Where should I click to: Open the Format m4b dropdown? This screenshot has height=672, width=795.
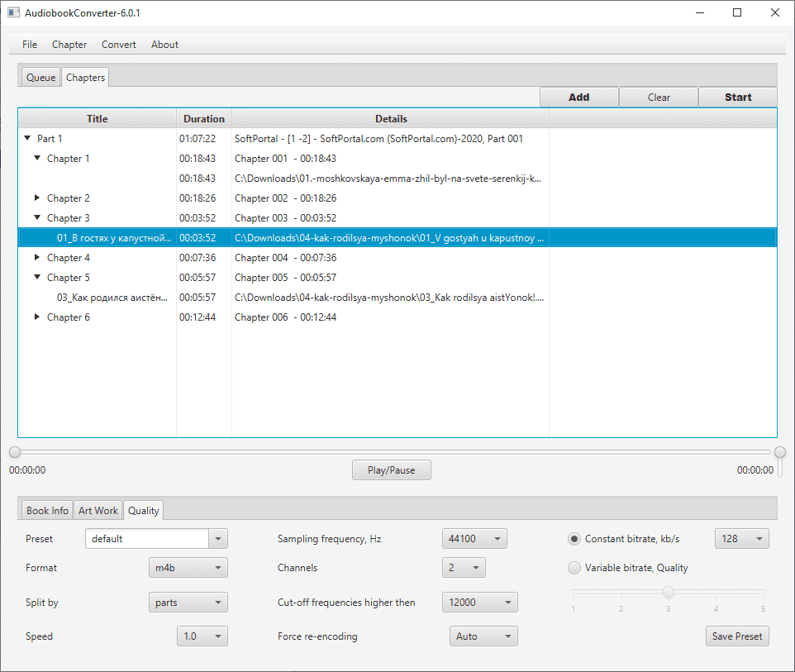tap(188, 568)
